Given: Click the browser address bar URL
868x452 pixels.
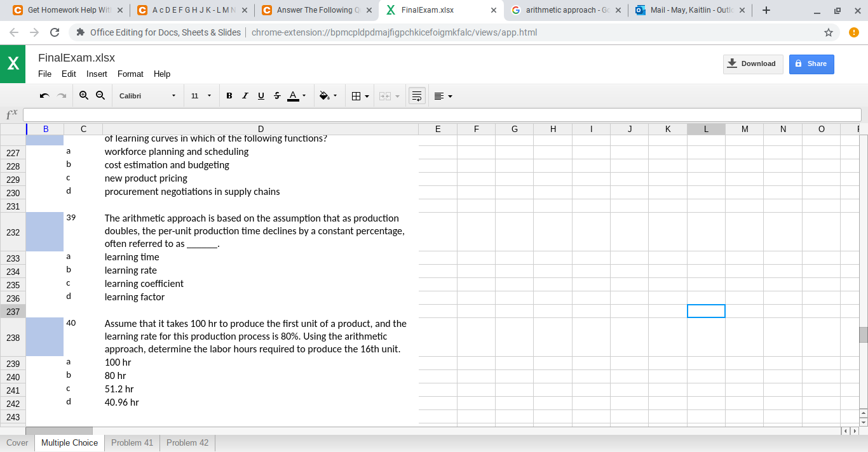Looking at the screenshot, I should [x=394, y=32].
